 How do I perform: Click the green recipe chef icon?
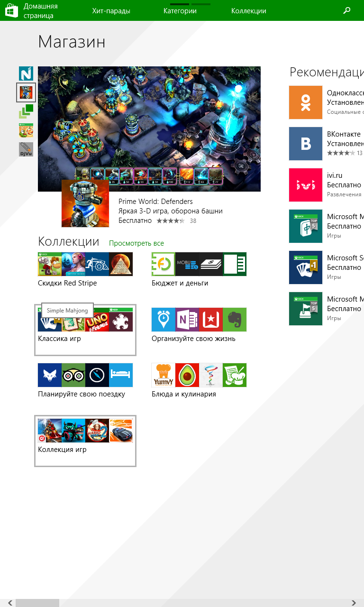click(235, 375)
